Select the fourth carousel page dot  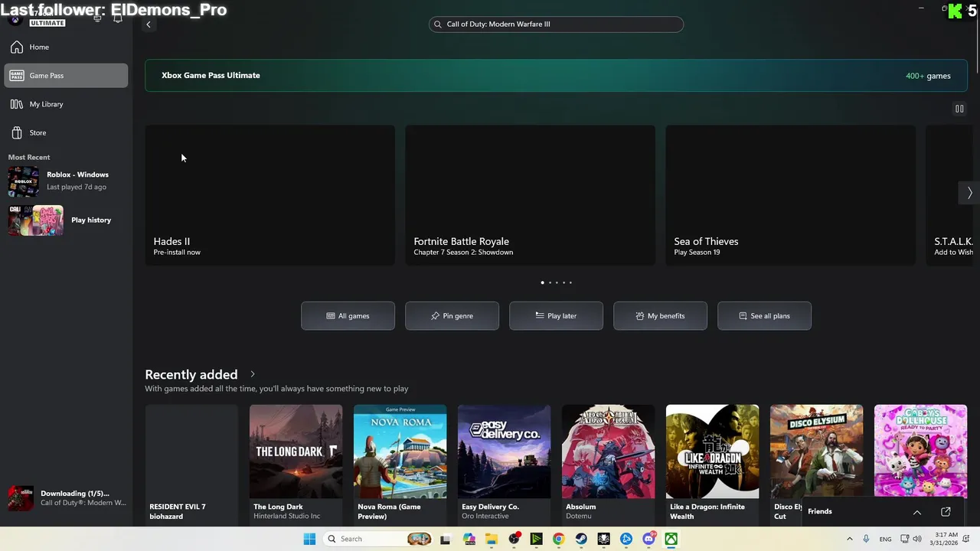click(x=563, y=282)
